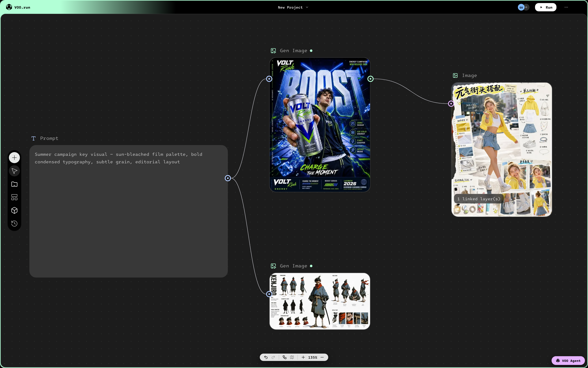Click the 1 linked layer(s) badge
This screenshot has height=368, width=588.
pos(479,199)
